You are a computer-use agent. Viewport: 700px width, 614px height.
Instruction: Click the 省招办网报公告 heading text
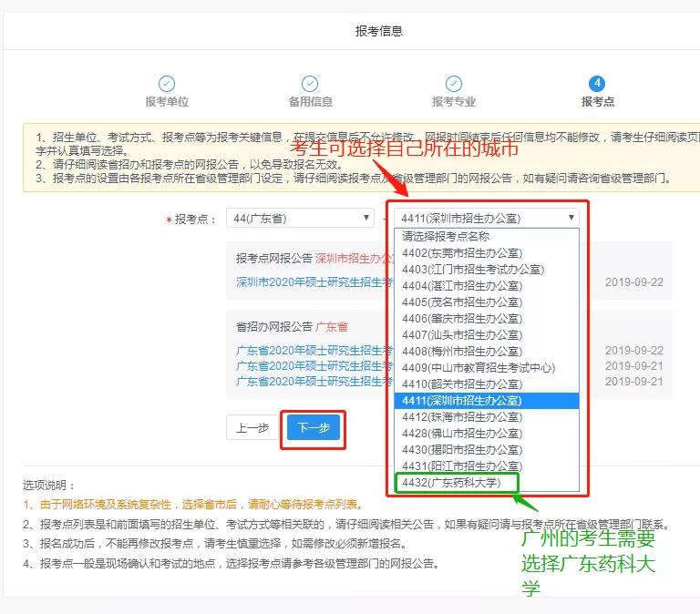click(274, 327)
